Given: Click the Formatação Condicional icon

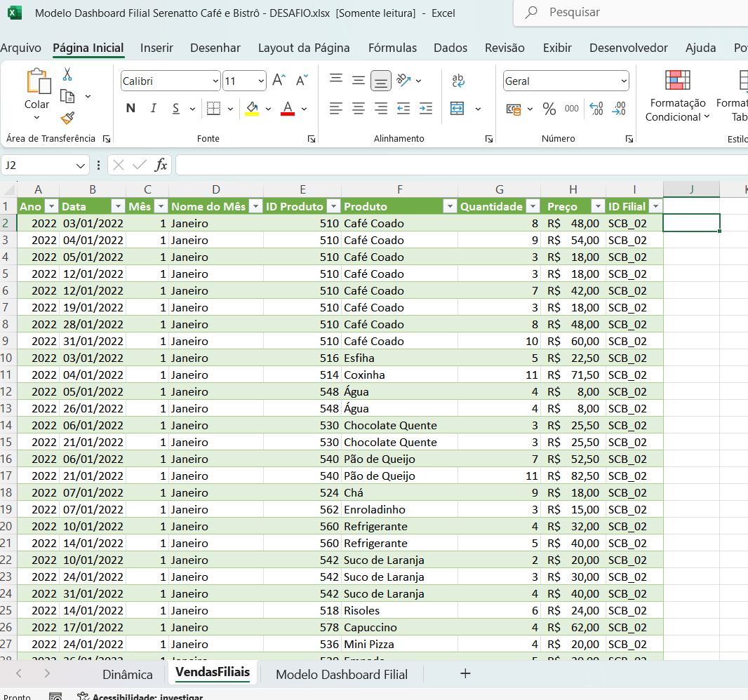Looking at the screenshot, I should pyautogui.click(x=677, y=80).
